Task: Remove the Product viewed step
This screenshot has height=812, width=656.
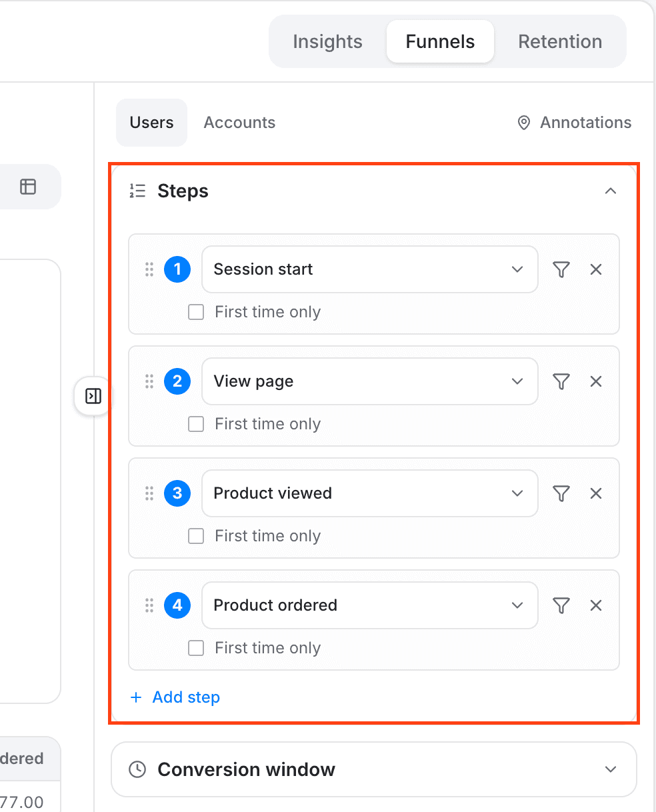Action: [596, 493]
